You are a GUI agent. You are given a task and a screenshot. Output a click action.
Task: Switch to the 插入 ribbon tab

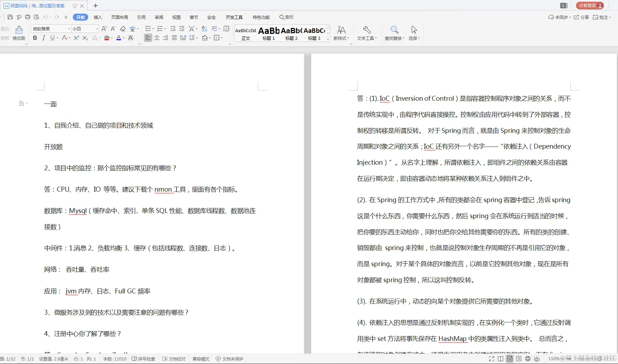pyautogui.click(x=97, y=17)
